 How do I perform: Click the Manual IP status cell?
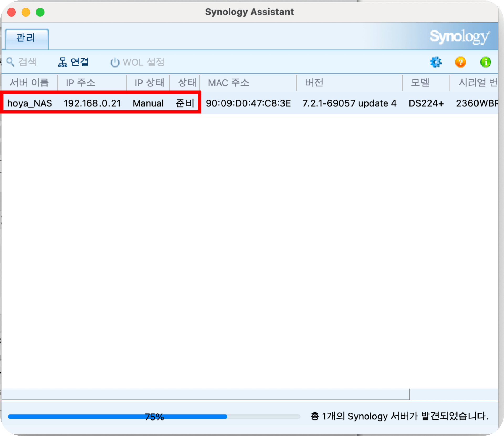[148, 103]
